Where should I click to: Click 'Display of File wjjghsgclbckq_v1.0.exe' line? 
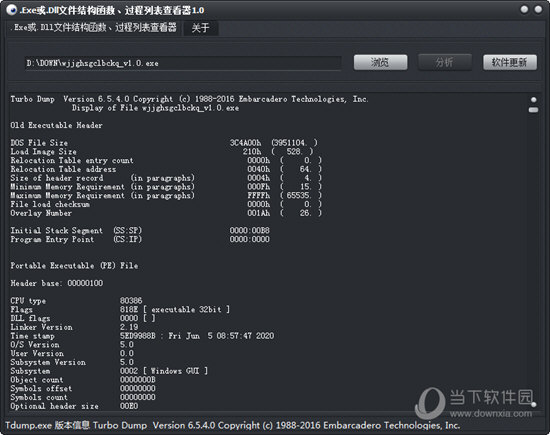point(155,108)
